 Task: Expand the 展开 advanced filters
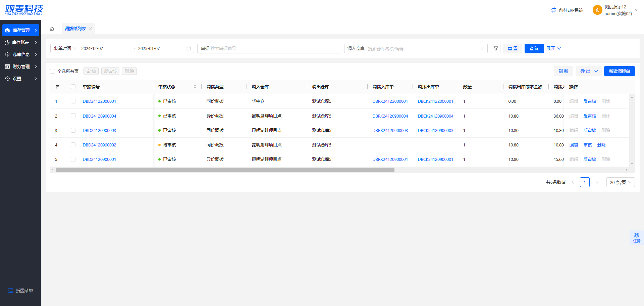coord(553,48)
